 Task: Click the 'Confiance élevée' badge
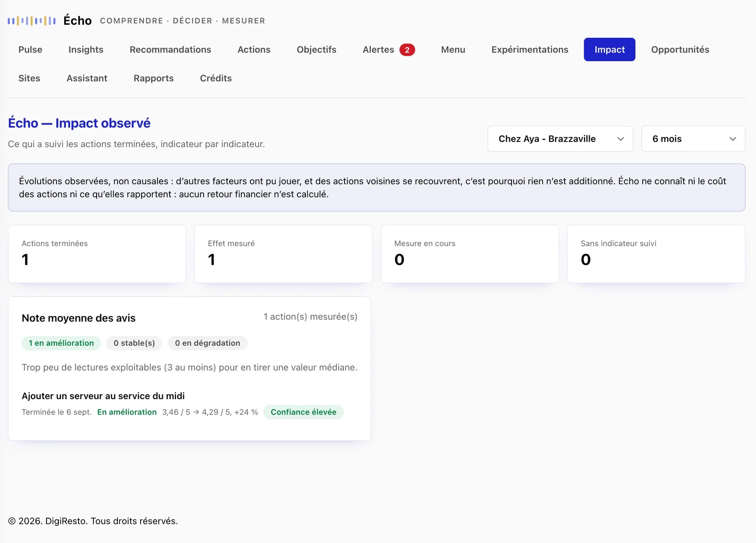pyautogui.click(x=303, y=412)
